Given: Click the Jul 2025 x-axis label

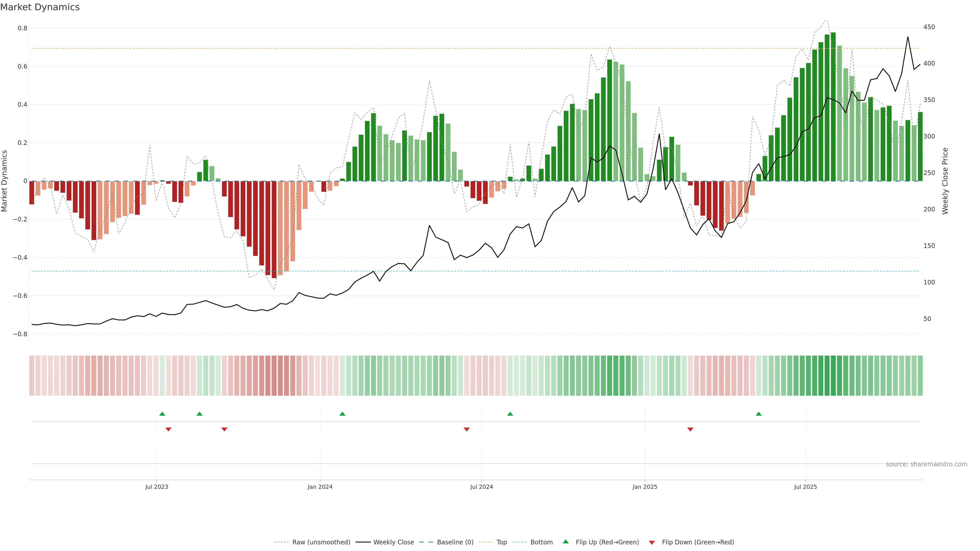Looking at the screenshot, I should click(805, 487).
